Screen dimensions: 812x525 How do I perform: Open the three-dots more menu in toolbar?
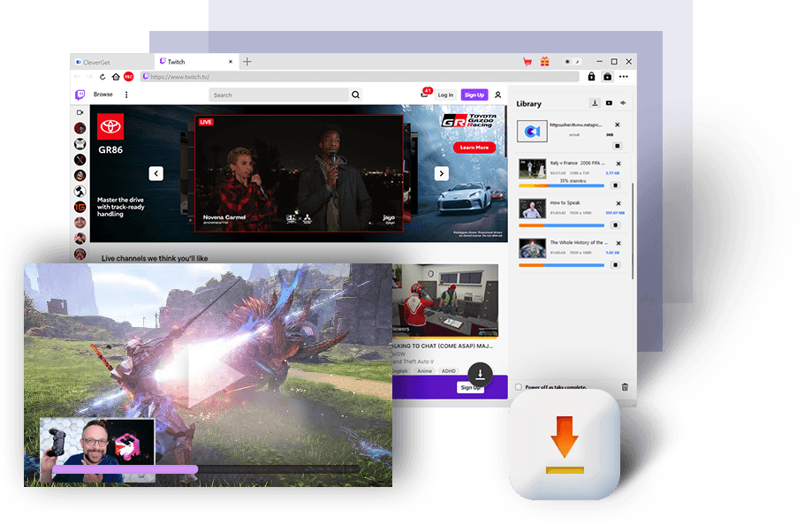coord(624,77)
